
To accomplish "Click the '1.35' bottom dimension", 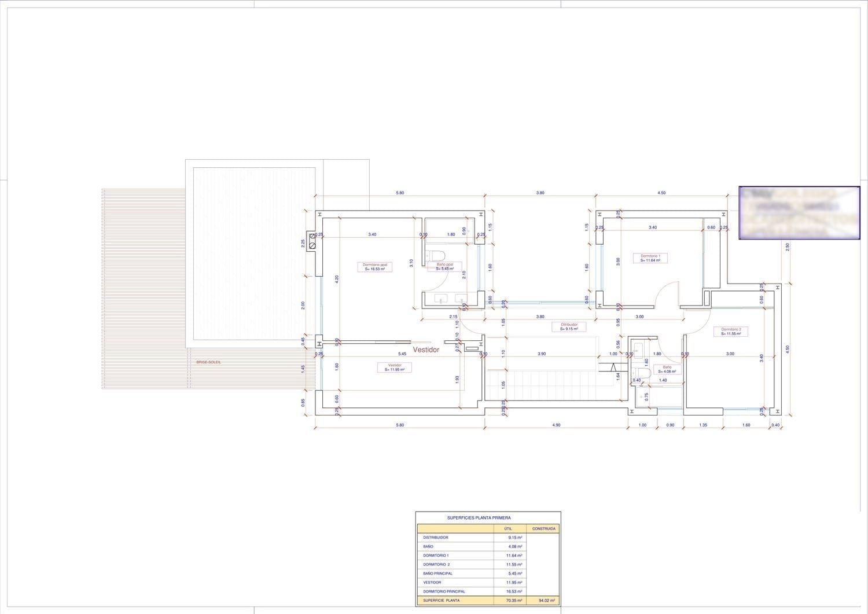I will click(704, 425).
